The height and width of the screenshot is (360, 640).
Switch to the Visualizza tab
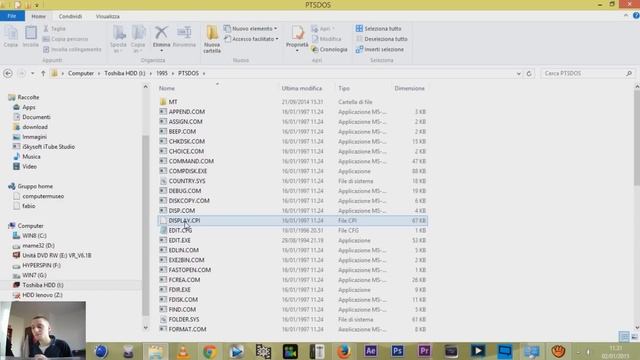coord(108,16)
